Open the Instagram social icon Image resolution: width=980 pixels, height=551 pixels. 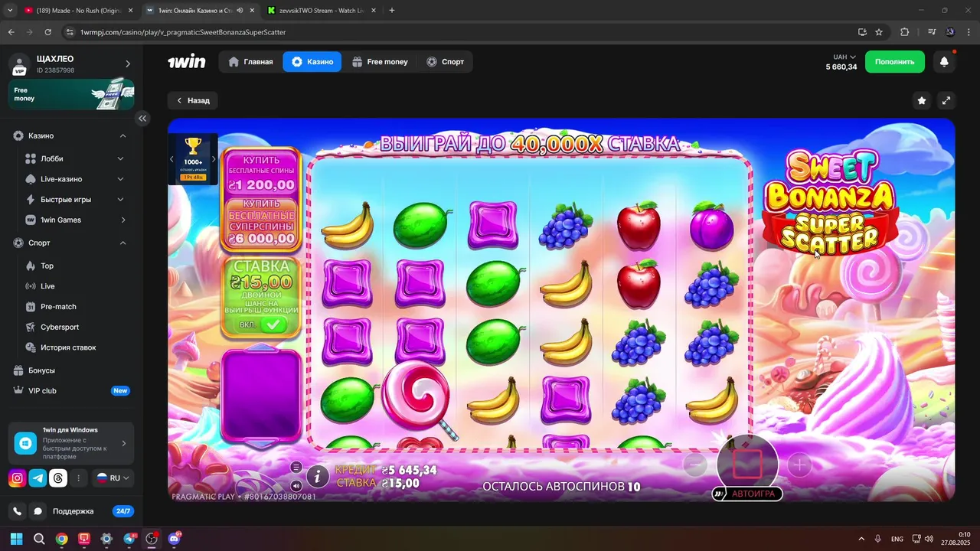point(17,478)
